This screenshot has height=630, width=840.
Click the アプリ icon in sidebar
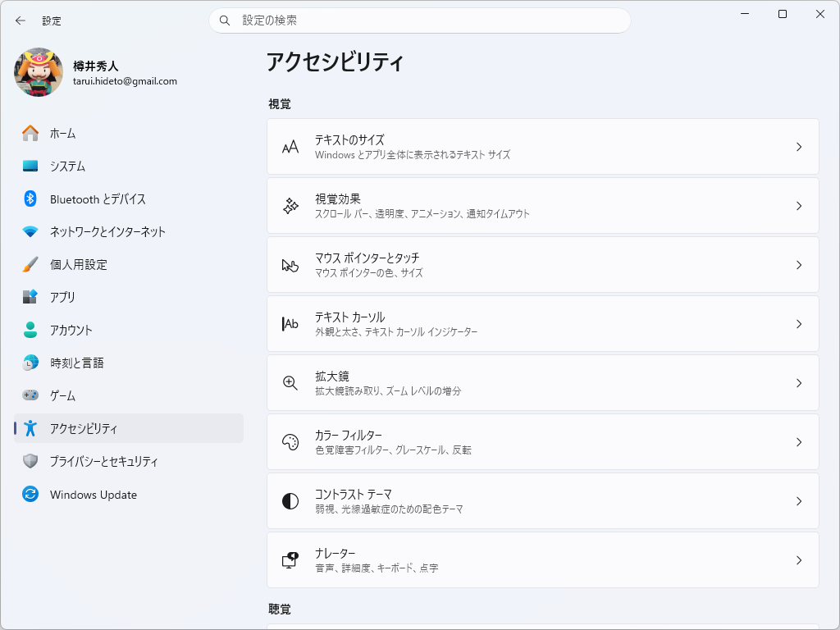point(30,297)
